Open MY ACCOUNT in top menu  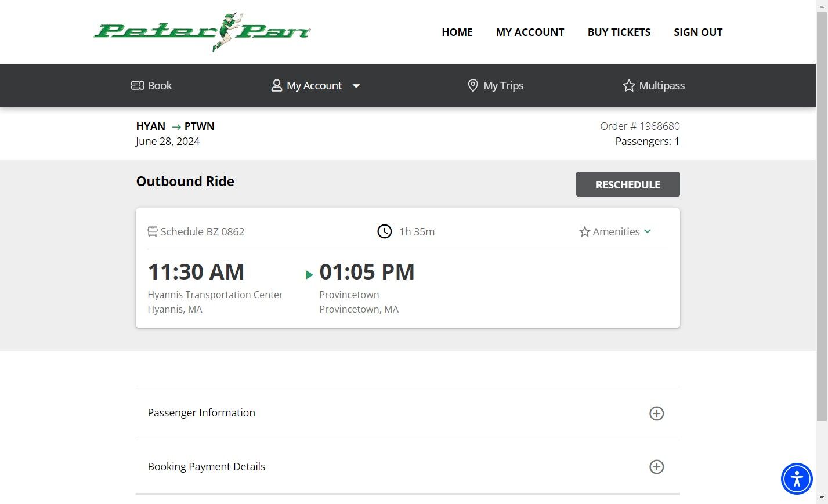coord(530,32)
